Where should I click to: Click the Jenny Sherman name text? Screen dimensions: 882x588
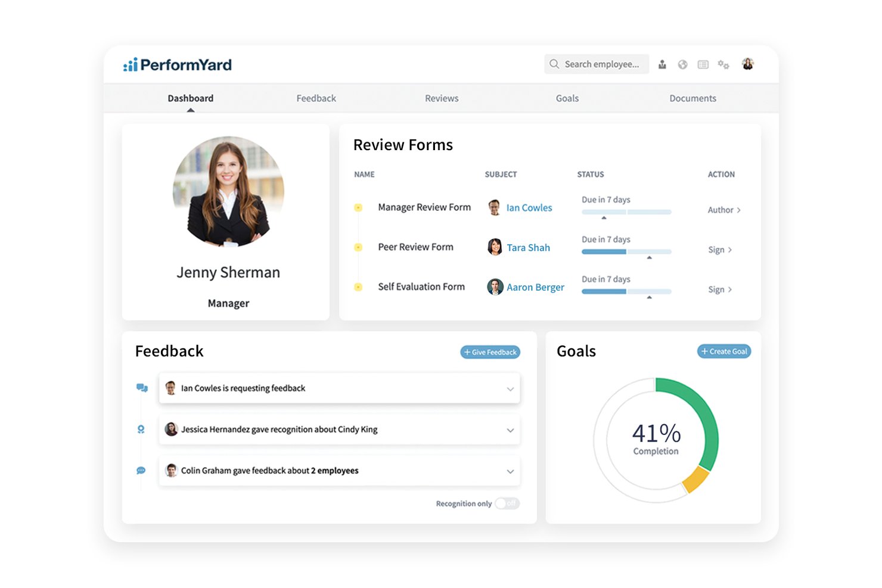228,272
